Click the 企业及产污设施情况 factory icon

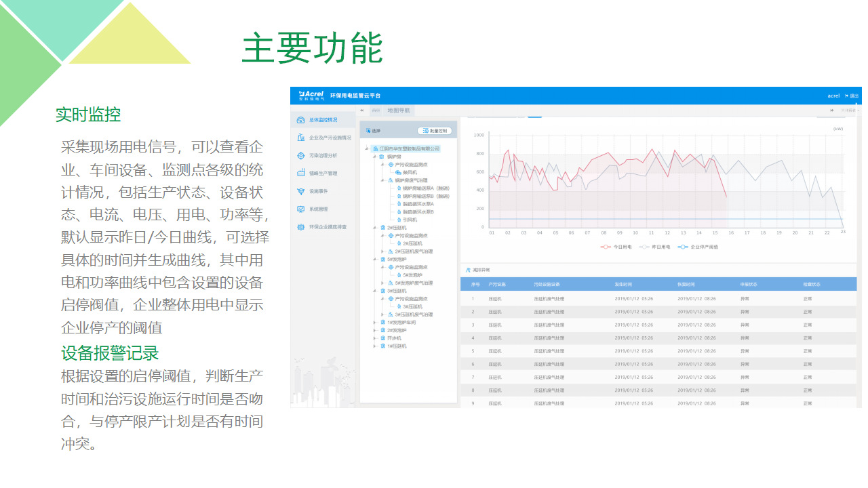(x=301, y=138)
